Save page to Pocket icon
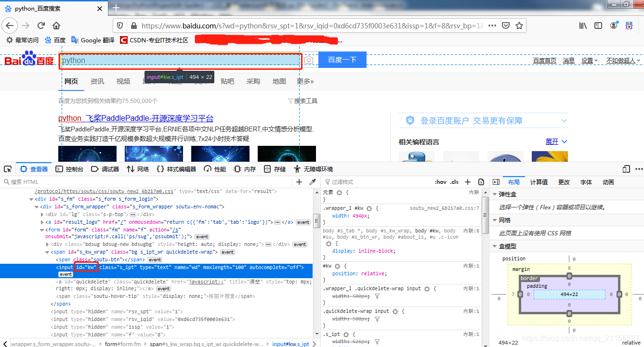Viewport: 644px width, 347px height. click(506, 26)
